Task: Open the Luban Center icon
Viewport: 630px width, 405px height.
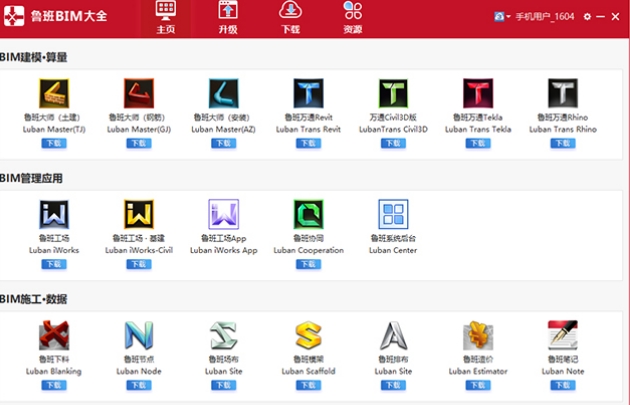Action: [x=393, y=214]
